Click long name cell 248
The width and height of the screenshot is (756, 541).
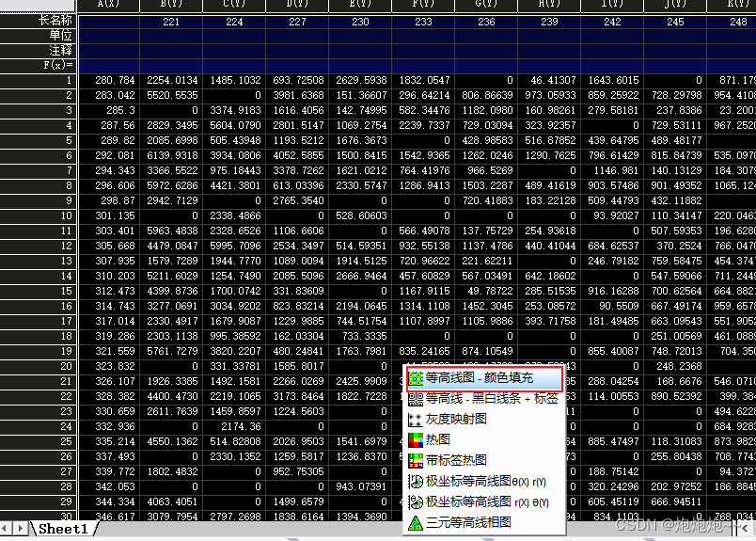point(732,22)
